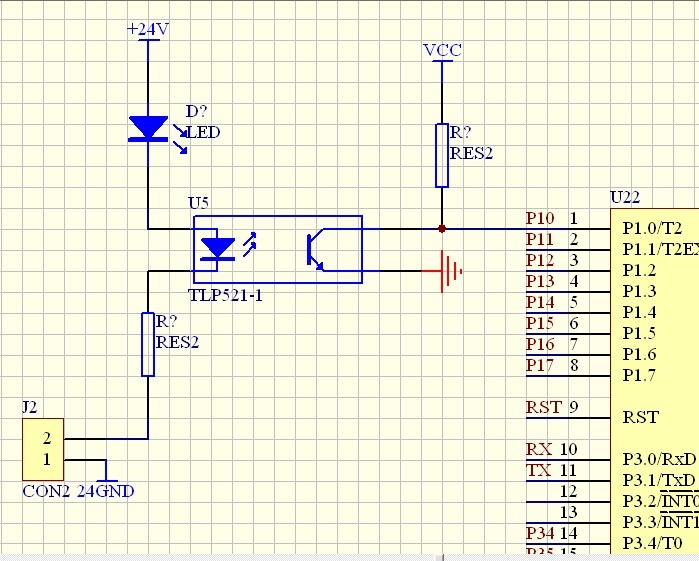
Task: Select the P10 net label
Action: 540,218
